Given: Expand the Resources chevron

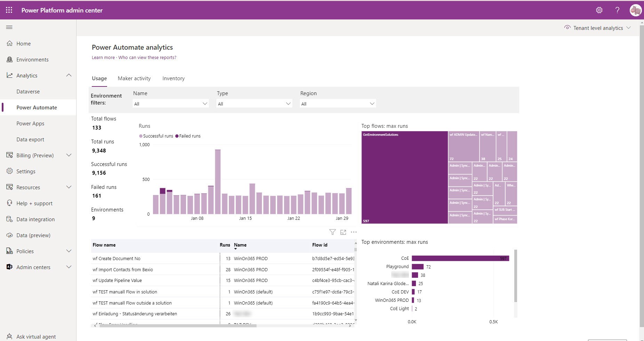Looking at the screenshot, I should point(69,187).
